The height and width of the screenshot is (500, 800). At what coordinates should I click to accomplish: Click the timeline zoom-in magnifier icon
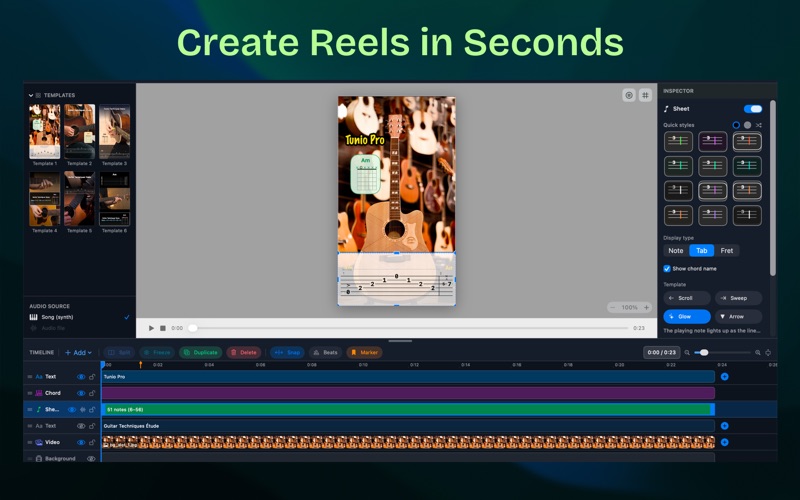(758, 353)
